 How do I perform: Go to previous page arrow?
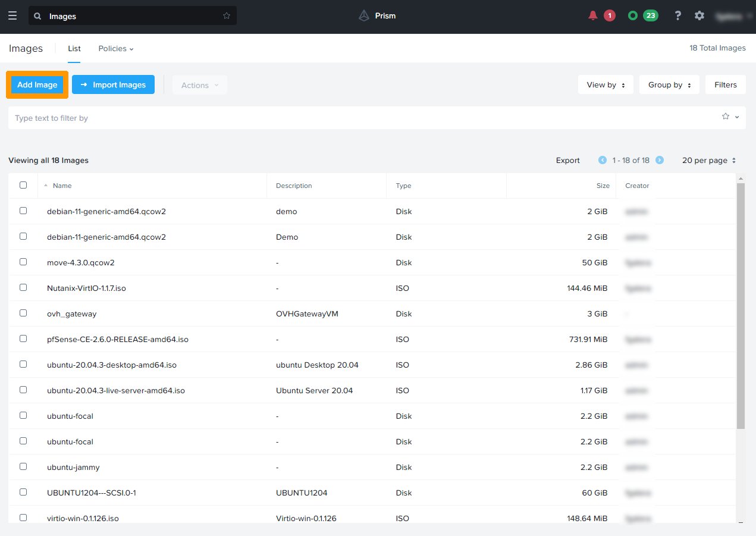point(603,161)
